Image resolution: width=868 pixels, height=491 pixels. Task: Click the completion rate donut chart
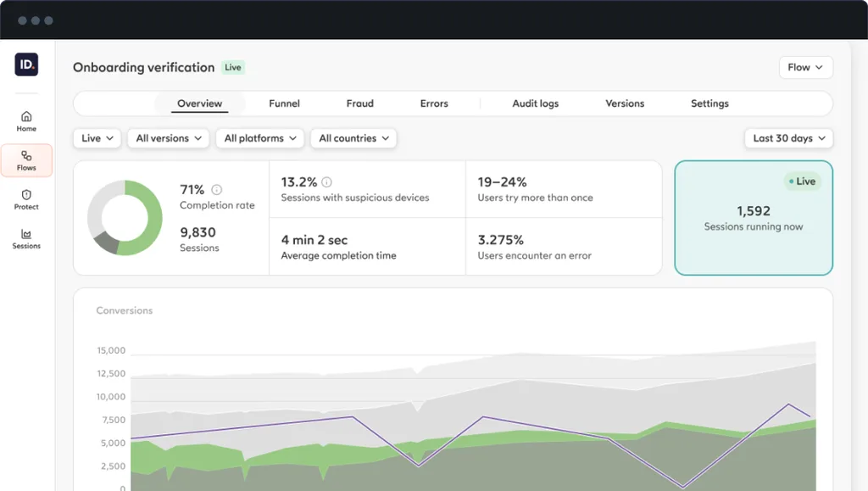click(x=125, y=218)
